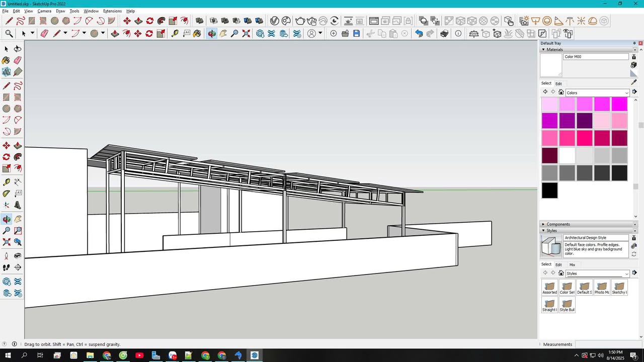Select the Look Around eye tool
Viewport: 644px width, 362px height.
(x=18, y=256)
